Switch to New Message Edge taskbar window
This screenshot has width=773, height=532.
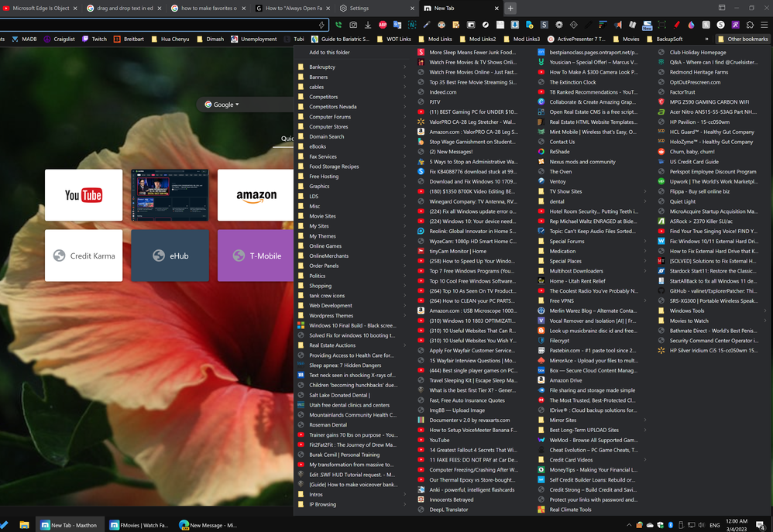click(x=208, y=525)
